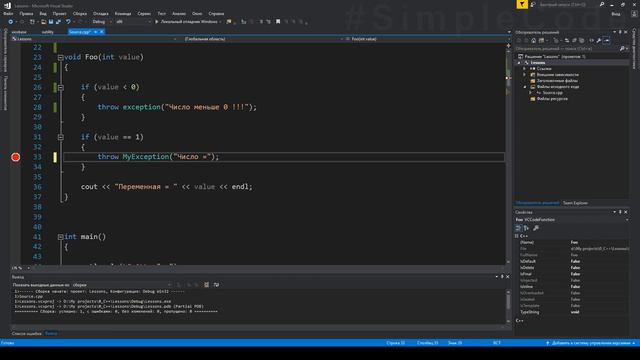Screen dimensions: 640x360
Task: Click Clear All icon in Output panel toolbar
Action: 207,285
